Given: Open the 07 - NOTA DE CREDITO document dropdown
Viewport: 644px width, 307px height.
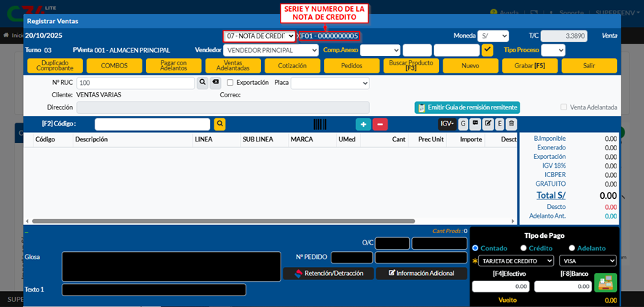Looking at the screenshot, I should click(259, 36).
